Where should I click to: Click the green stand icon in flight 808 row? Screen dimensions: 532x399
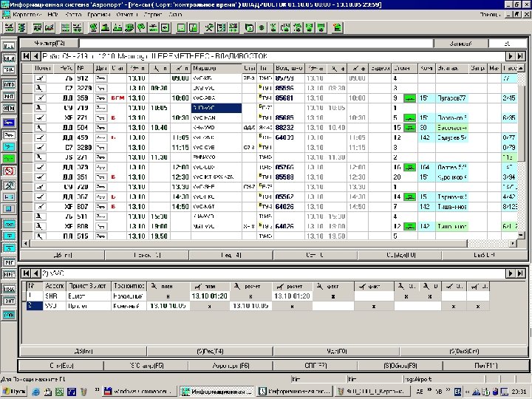point(410,226)
